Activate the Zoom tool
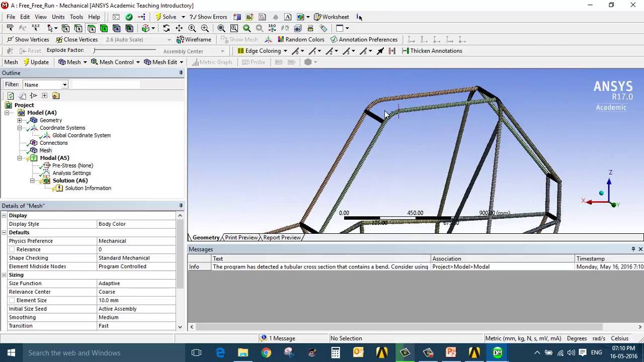Image resolution: width=644 pixels, height=362 pixels. tap(192, 28)
